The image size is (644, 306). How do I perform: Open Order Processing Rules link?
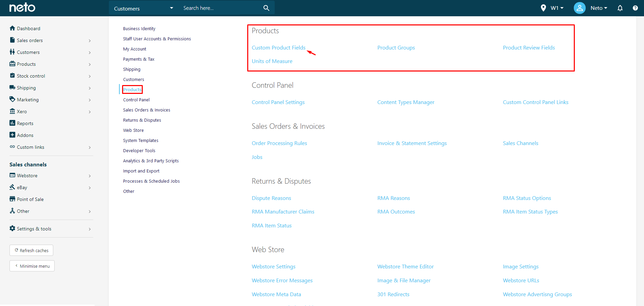pos(279,143)
